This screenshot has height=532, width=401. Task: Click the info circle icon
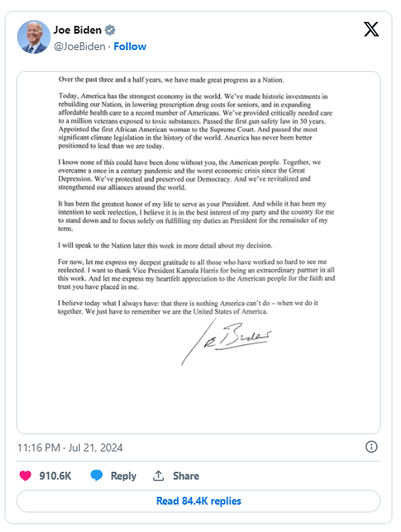coord(371,447)
